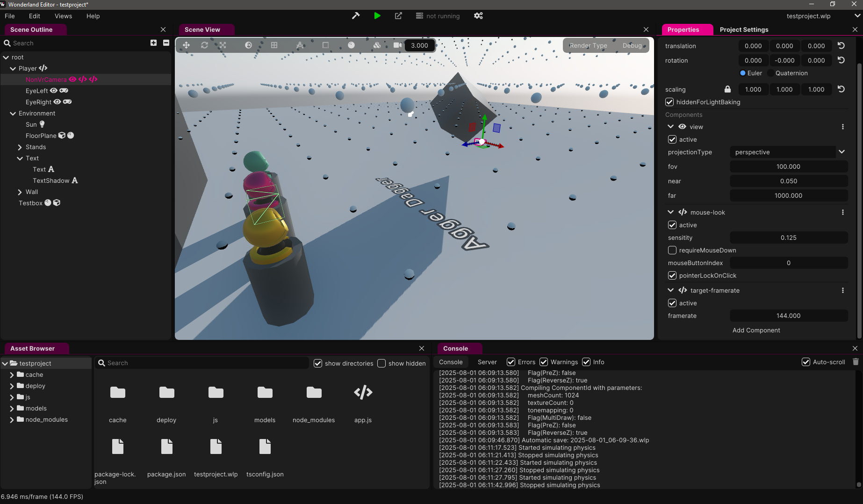
Task: Enable requireMouseDown checkbox
Action: [672, 250]
